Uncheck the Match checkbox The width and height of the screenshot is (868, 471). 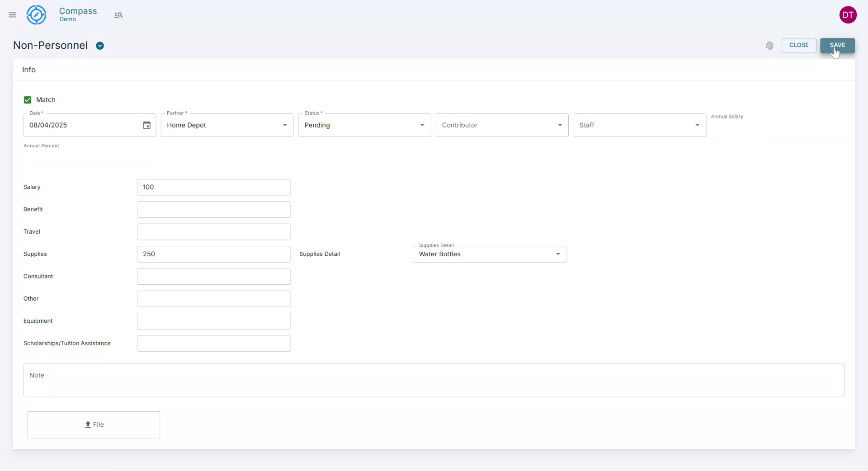point(28,99)
